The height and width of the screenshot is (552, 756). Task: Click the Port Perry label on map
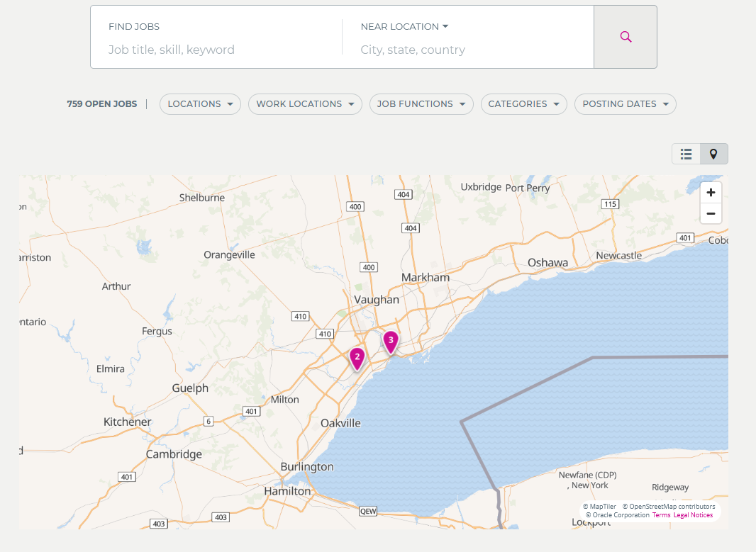528,188
